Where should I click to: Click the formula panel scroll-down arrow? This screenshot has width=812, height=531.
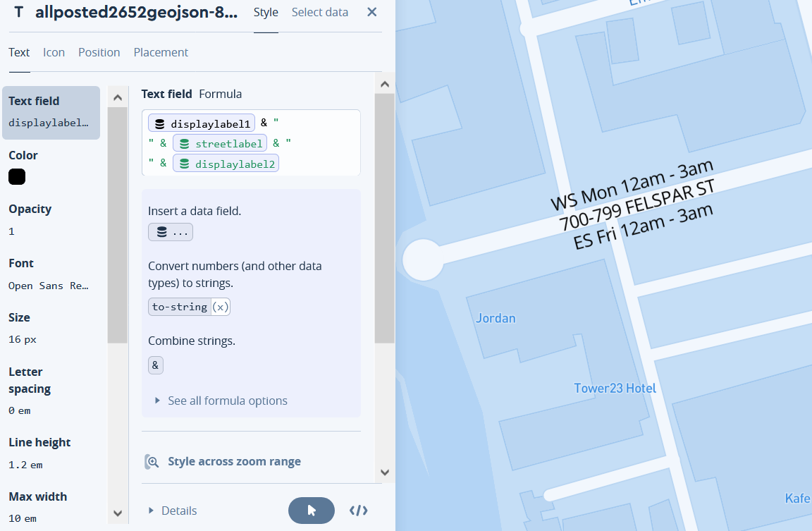[x=385, y=472]
